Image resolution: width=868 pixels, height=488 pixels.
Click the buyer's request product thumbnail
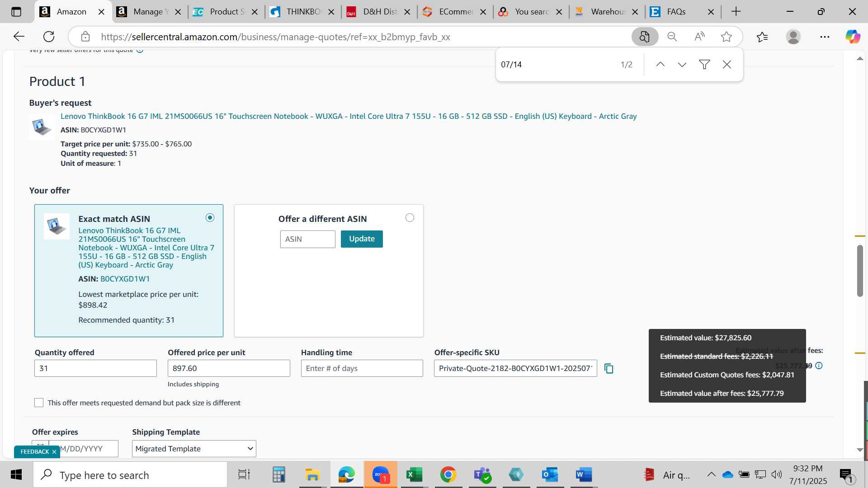[42, 127]
